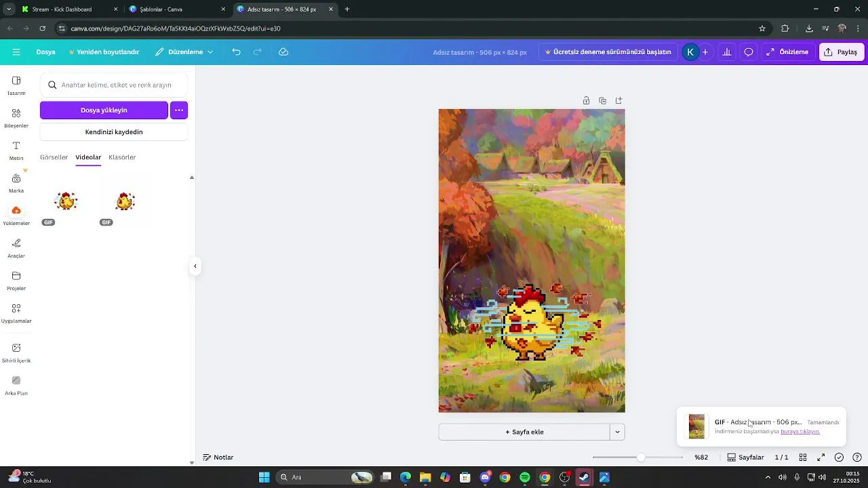The height and width of the screenshot is (488, 868).
Task: Add page with icon above canvas
Action: [x=618, y=100]
